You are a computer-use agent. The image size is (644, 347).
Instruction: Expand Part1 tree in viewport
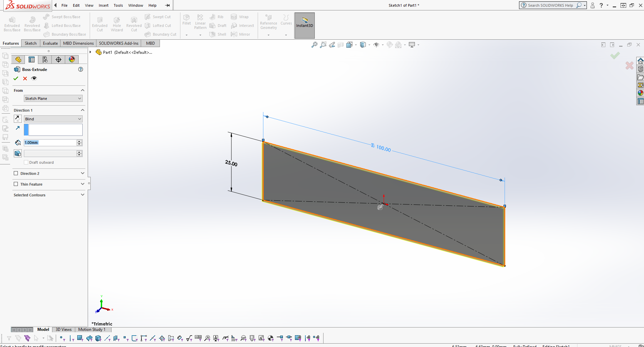pyautogui.click(x=90, y=52)
